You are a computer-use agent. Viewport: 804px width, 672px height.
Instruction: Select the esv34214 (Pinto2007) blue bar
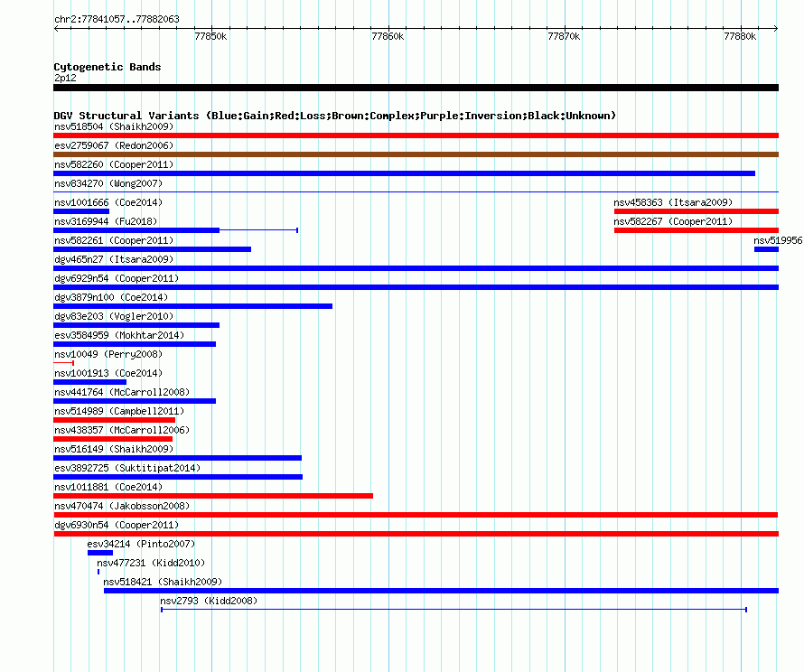click(x=100, y=553)
